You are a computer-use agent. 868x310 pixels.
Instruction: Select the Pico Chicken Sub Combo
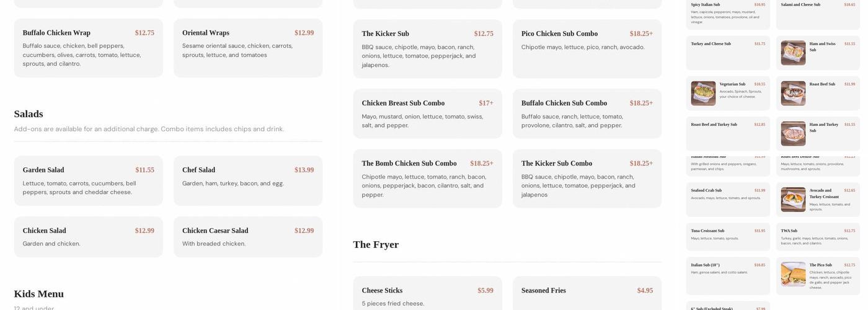(x=587, y=49)
